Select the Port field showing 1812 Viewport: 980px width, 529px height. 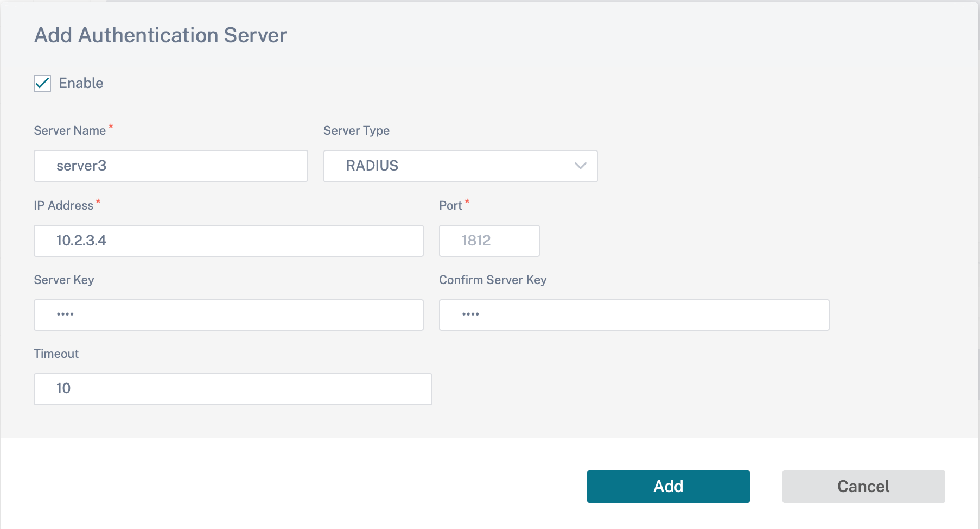click(x=489, y=241)
